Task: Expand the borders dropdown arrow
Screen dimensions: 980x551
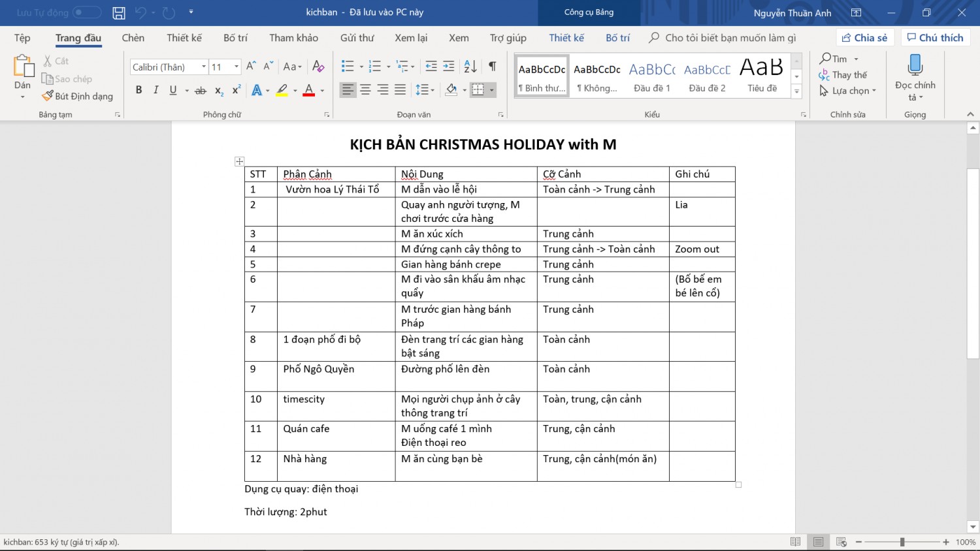Action: [492, 90]
